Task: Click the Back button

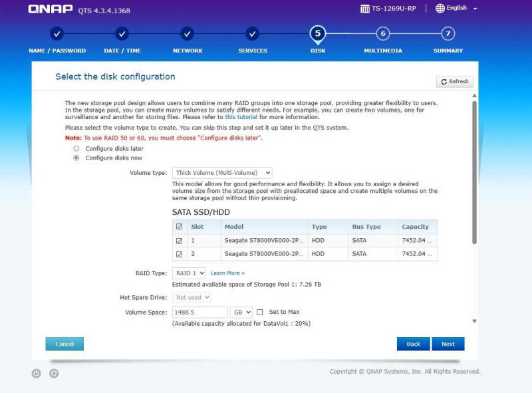Action: click(413, 344)
